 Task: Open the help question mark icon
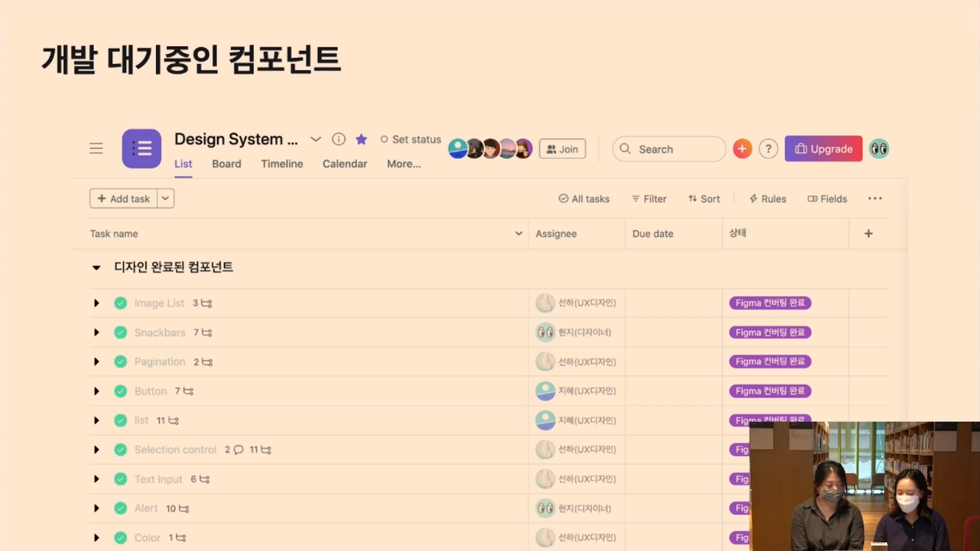[768, 149]
